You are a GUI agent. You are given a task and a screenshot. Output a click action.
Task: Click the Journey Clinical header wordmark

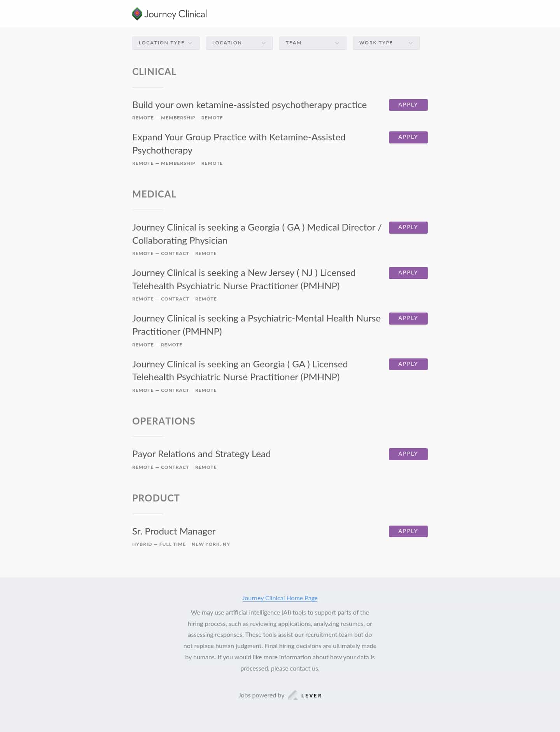point(175,14)
